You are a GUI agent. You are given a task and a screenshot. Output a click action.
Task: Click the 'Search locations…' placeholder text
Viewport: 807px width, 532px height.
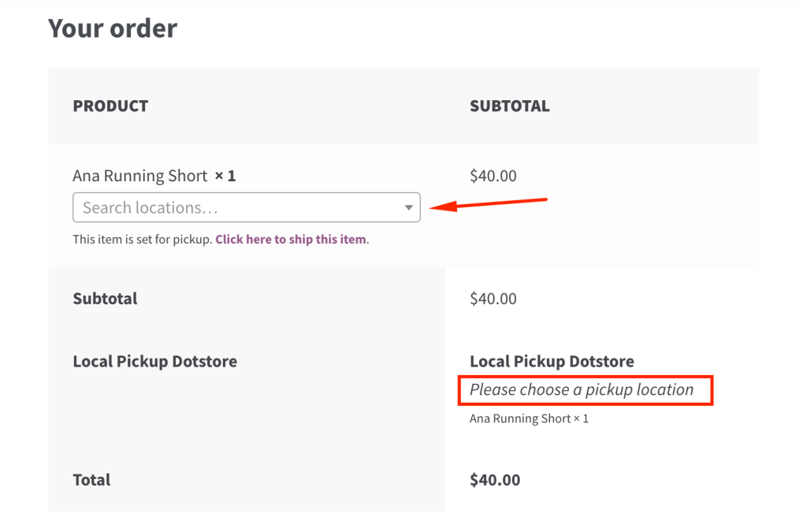pos(150,207)
